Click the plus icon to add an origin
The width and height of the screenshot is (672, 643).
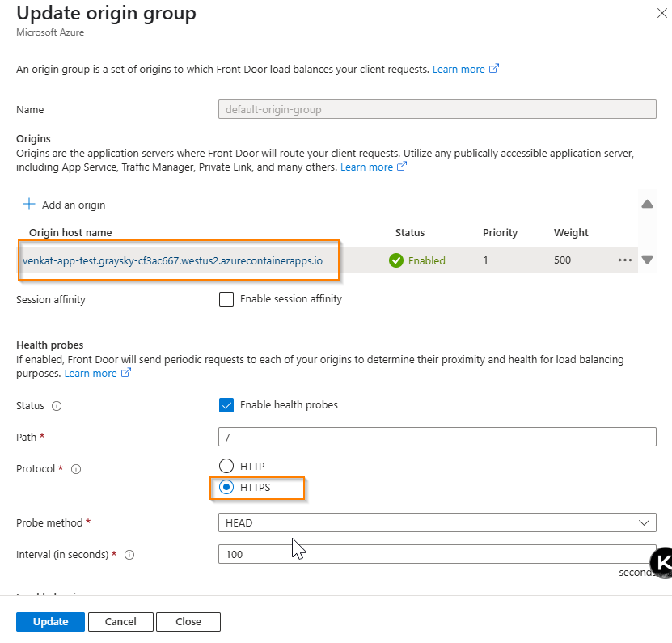tap(29, 204)
